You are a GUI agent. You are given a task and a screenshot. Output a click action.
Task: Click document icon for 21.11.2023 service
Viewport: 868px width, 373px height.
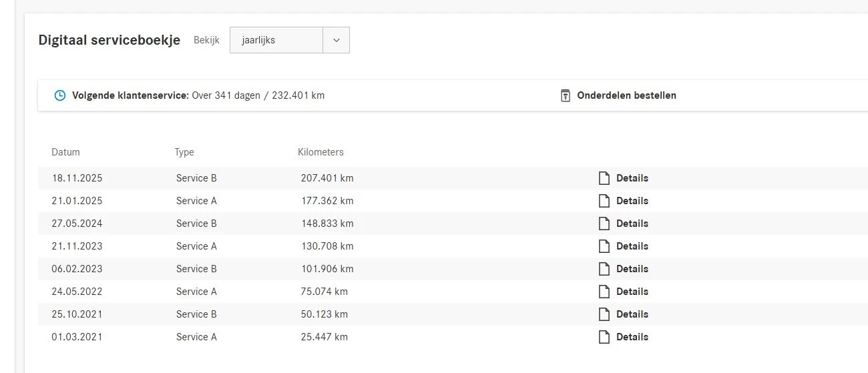tap(604, 246)
